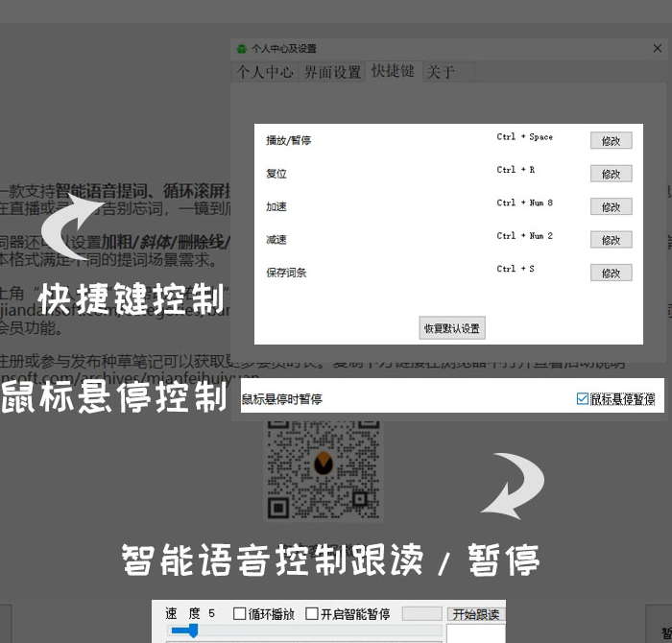
Task: Uncheck the 鼠标悬停暂停 checkbox
Action: click(583, 399)
